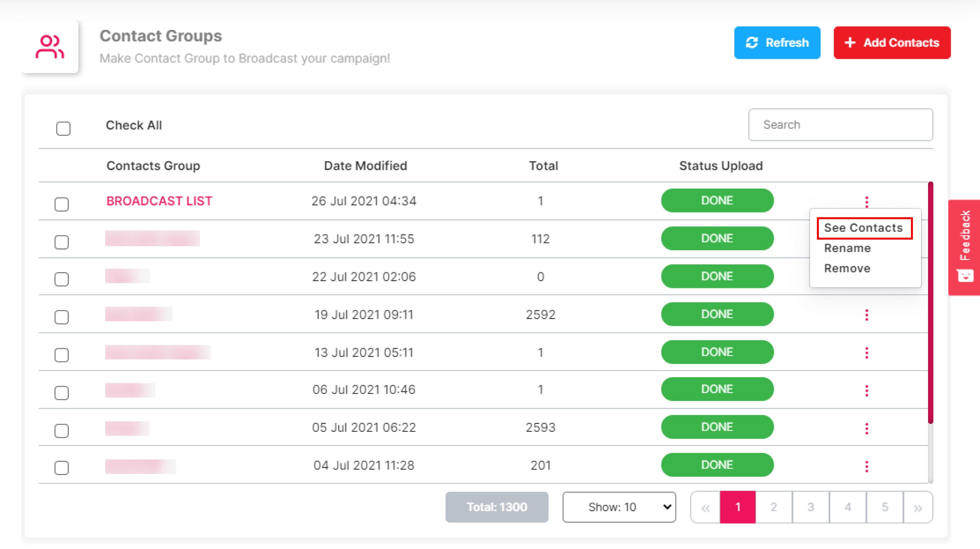Choose Rename from the context menu
The image size is (980, 549).
(847, 248)
